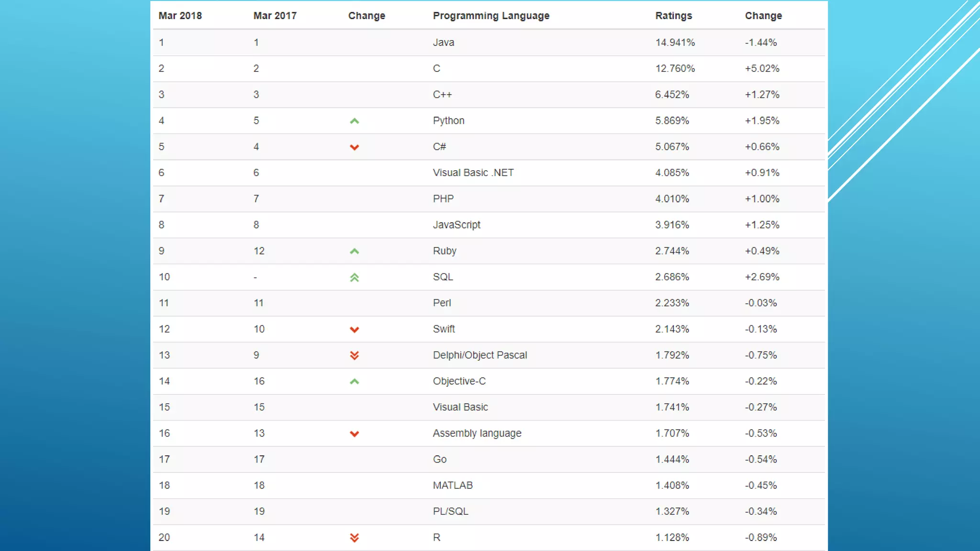Click the Mar 2018 column header
Screen dimensions: 980x551
(x=180, y=16)
